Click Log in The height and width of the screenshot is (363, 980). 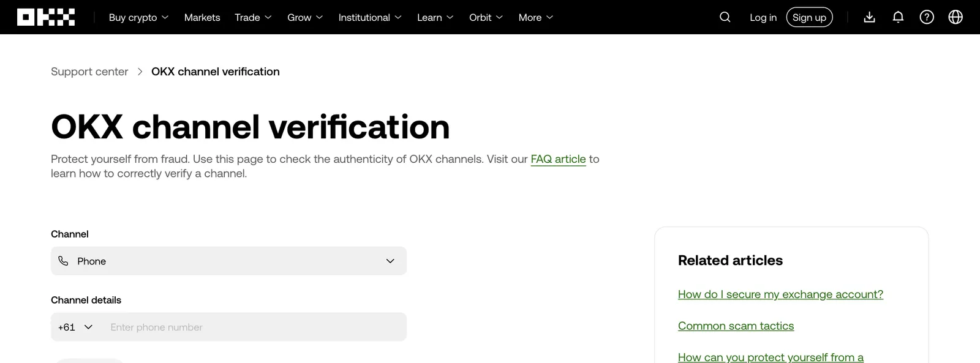click(x=763, y=17)
